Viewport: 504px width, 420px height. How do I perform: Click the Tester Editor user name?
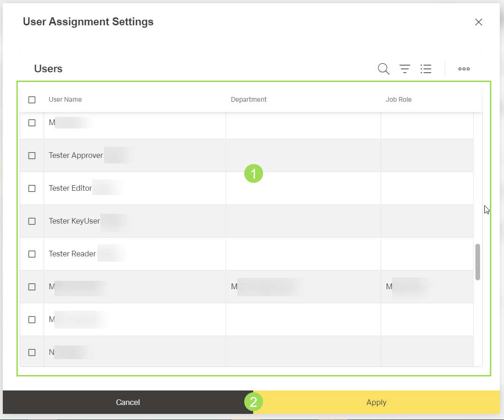click(x=70, y=188)
